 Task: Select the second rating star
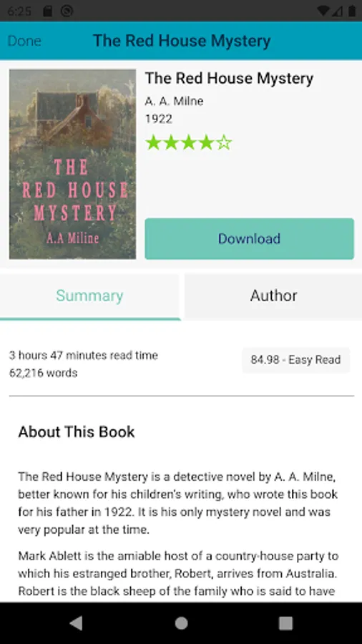(x=171, y=143)
